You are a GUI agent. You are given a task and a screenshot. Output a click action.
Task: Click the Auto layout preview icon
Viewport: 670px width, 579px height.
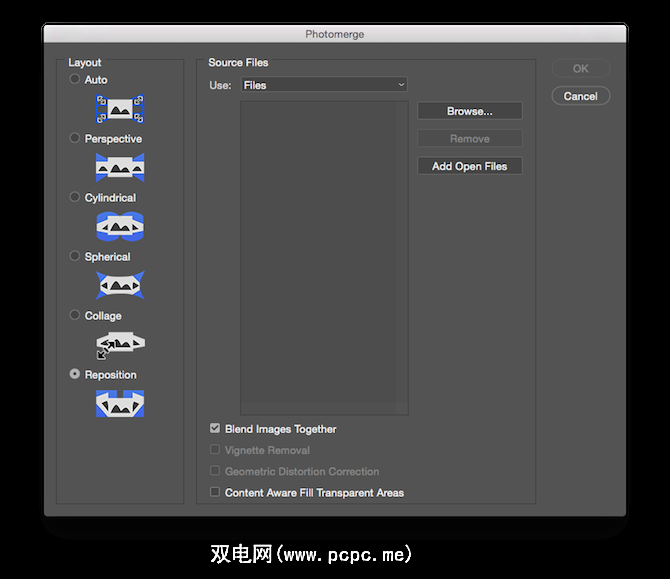(x=120, y=109)
